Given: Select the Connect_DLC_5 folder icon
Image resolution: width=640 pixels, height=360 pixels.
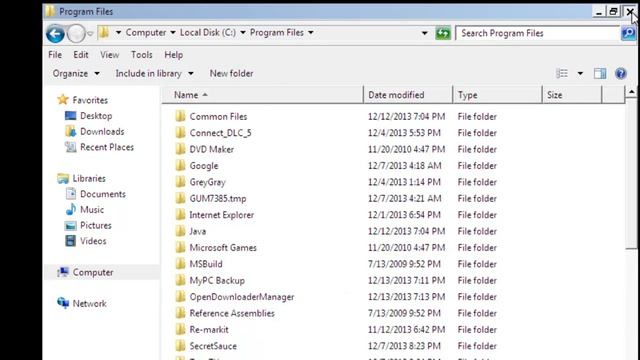Looking at the screenshot, I should (180, 133).
